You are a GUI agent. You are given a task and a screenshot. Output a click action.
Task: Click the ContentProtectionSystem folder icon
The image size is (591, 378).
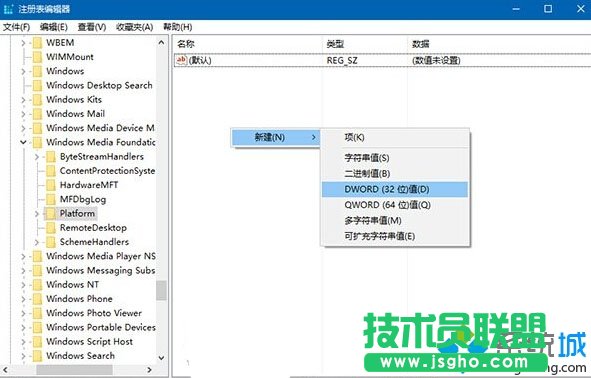pyautogui.click(x=51, y=171)
